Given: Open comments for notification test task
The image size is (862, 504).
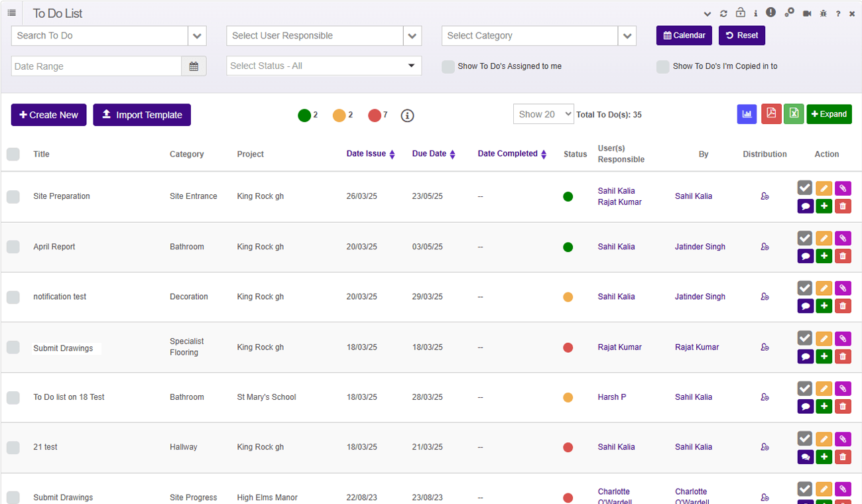Looking at the screenshot, I should tap(805, 306).
